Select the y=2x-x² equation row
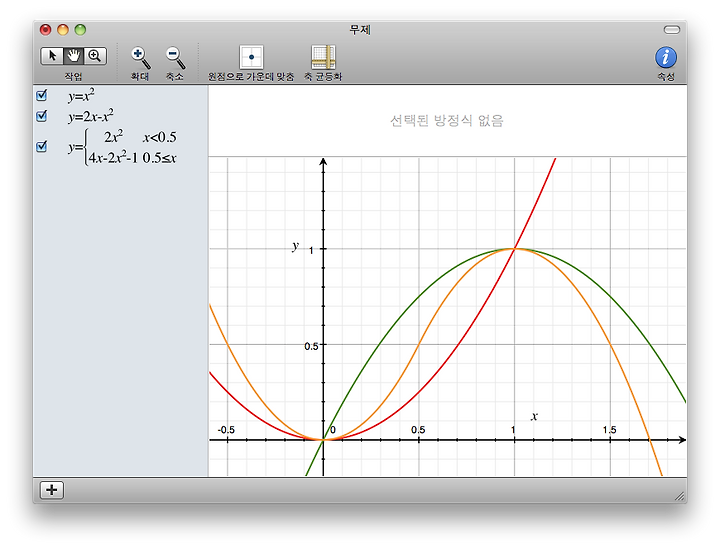Viewport: 720px width, 549px height. pos(121,116)
